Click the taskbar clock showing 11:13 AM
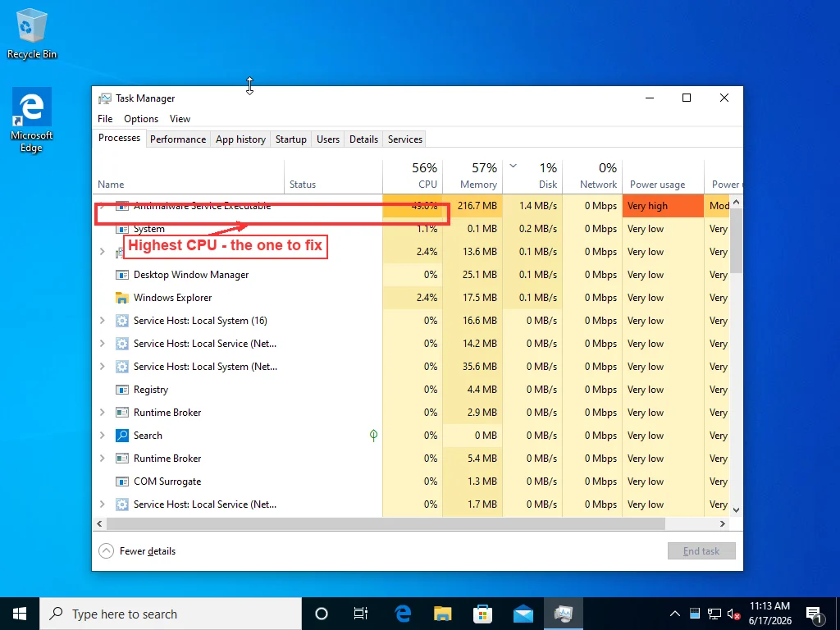This screenshot has height=630, width=840. [769, 614]
